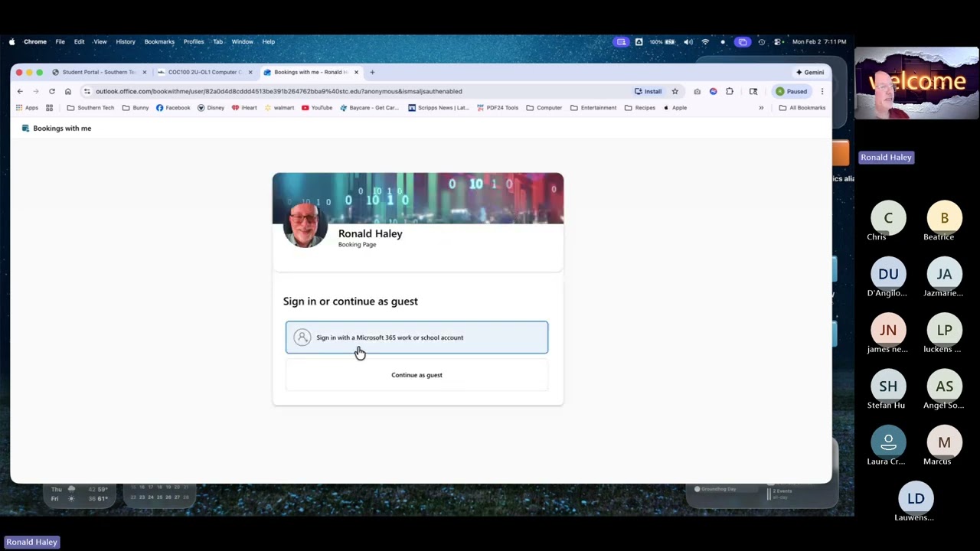Open the Bunny bookmark folder
This screenshot has height=551, width=980.
coord(136,108)
